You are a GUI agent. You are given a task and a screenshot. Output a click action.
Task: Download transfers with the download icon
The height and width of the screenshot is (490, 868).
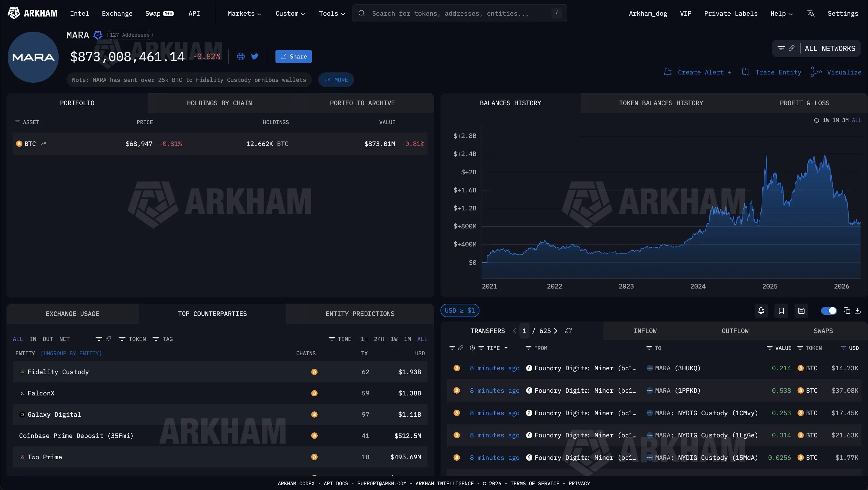(x=858, y=311)
